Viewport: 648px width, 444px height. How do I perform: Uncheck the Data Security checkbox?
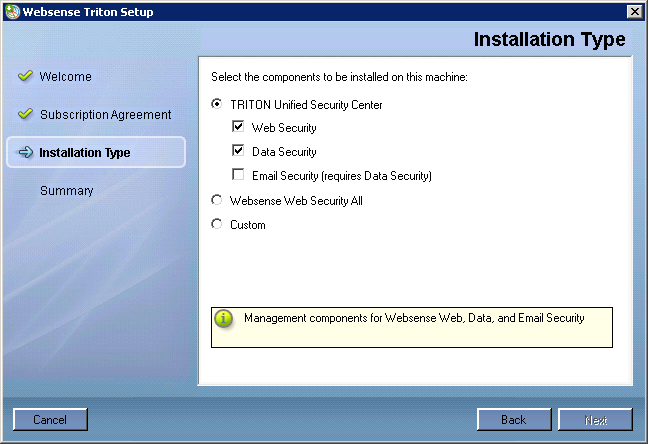(x=238, y=150)
